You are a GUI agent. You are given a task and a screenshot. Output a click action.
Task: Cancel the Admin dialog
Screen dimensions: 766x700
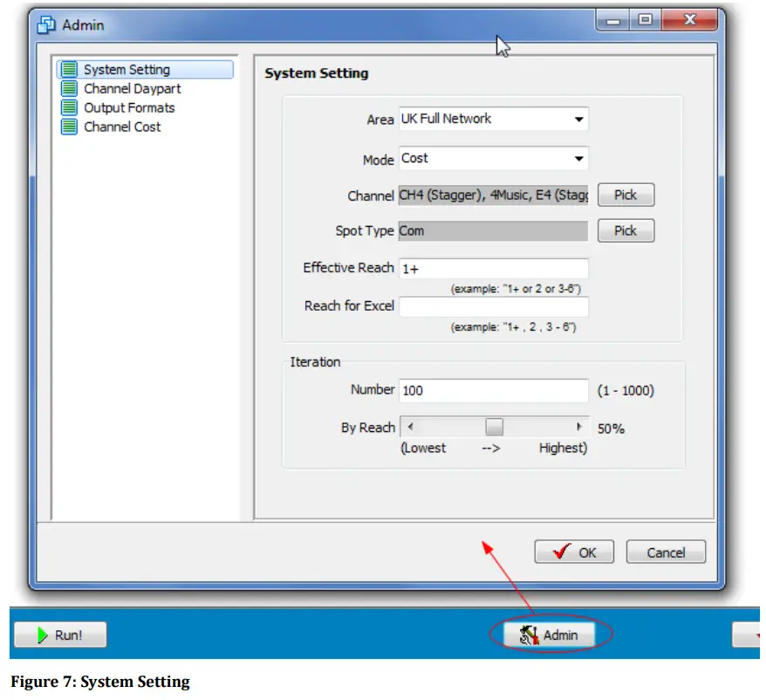point(665,552)
